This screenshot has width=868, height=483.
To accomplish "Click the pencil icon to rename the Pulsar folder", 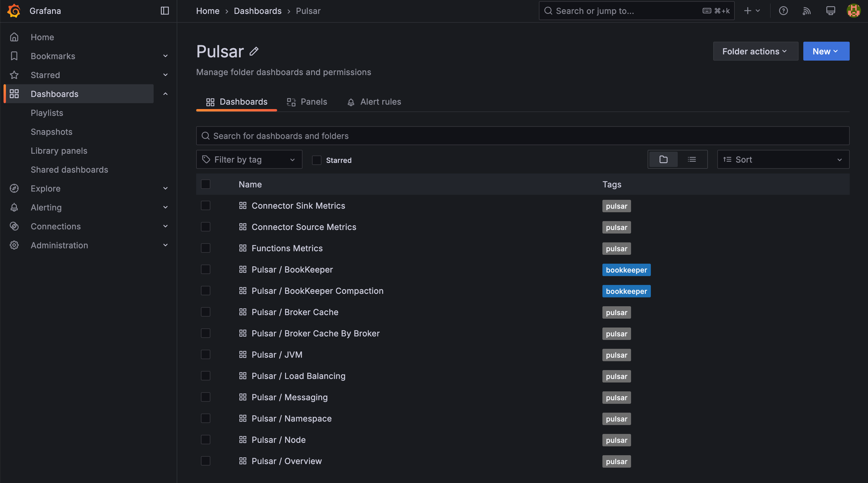I will coord(254,51).
